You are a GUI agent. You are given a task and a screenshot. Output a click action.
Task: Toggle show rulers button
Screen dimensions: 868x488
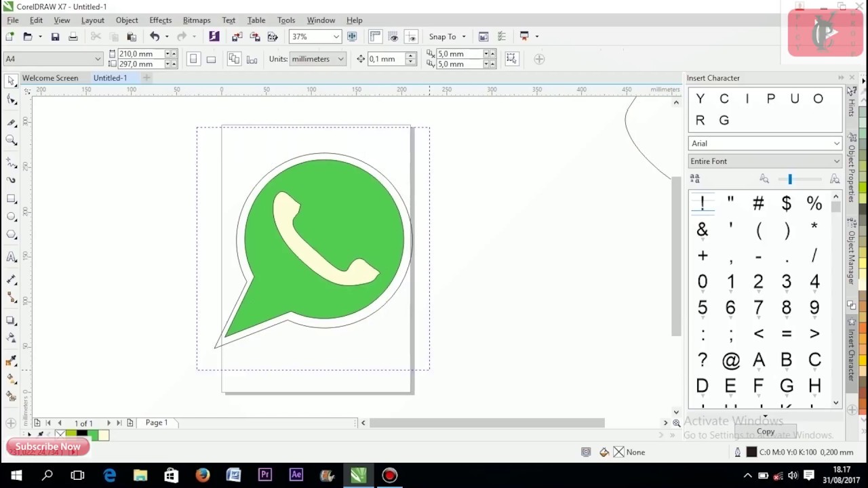[x=375, y=37]
